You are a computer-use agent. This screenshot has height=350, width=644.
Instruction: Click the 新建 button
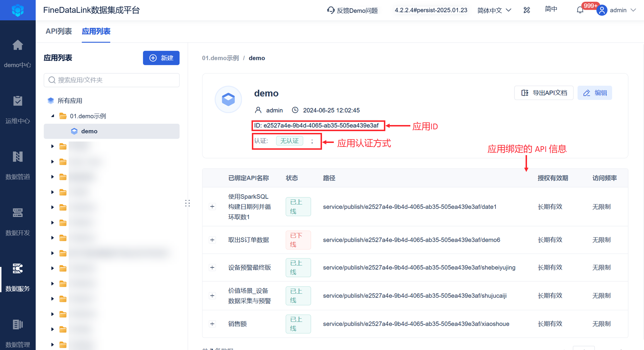click(161, 58)
